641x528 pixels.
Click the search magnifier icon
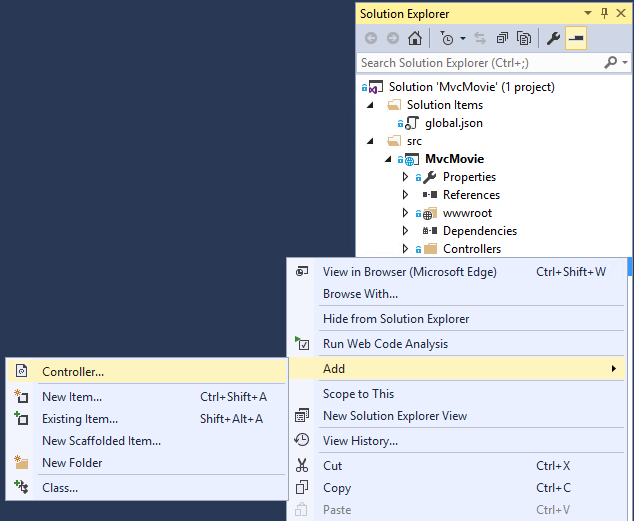tap(611, 63)
